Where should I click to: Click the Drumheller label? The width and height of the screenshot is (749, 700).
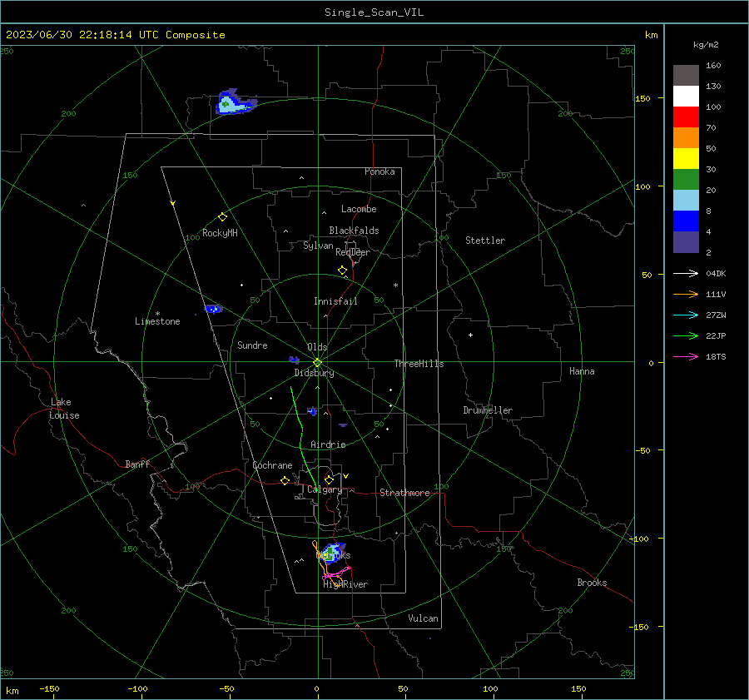pyautogui.click(x=488, y=410)
